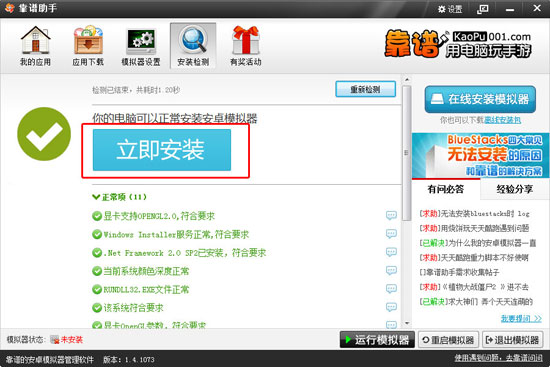Select Windows Installer服务正常 result text
The width and height of the screenshot is (550, 367).
click(176, 234)
